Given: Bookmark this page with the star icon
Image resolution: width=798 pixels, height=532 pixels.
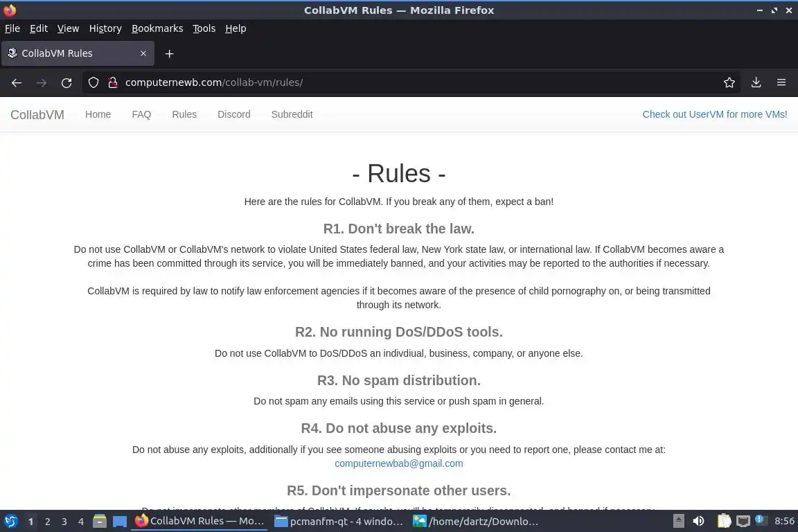Looking at the screenshot, I should coord(729,82).
